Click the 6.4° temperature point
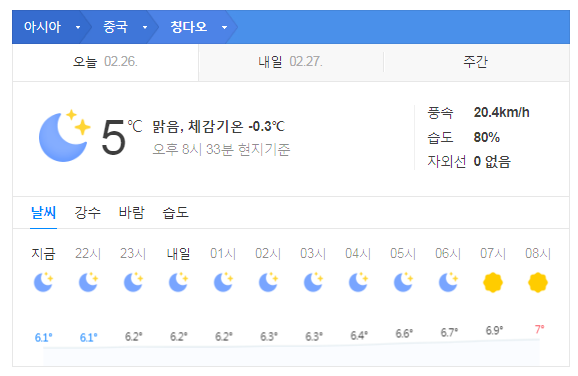The image size is (578, 376). (359, 335)
